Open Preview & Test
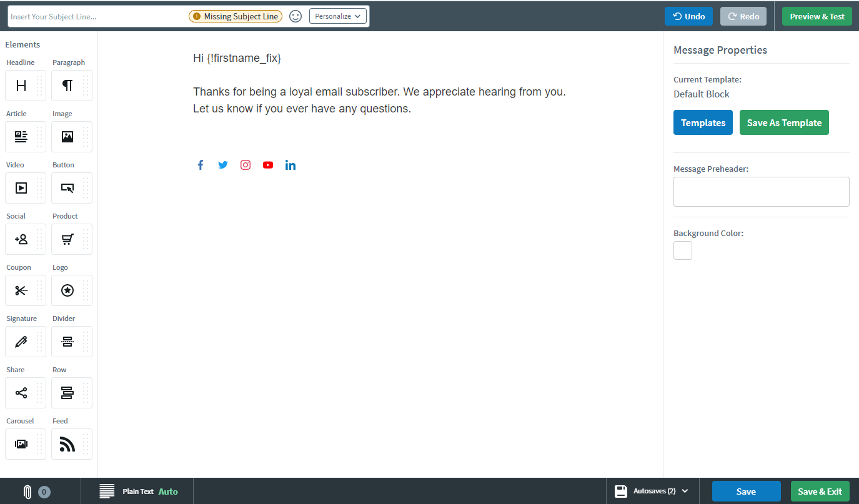The height and width of the screenshot is (504, 859). click(817, 16)
